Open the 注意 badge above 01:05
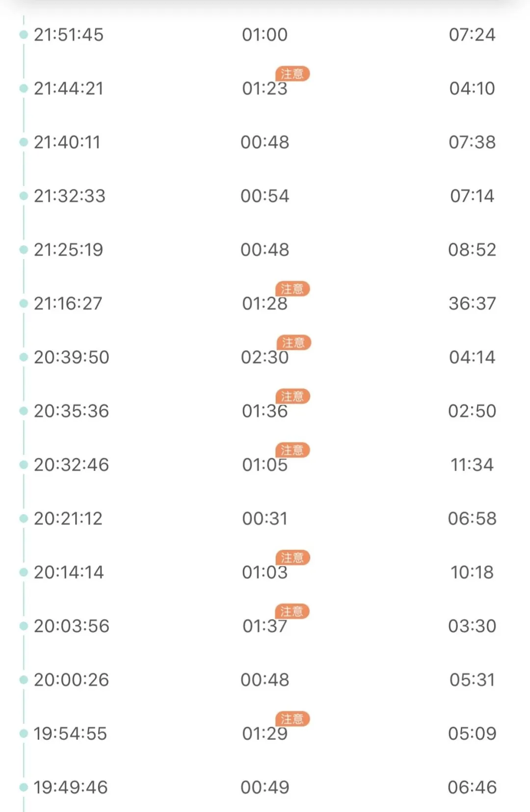 pyautogui.click(x=292, y=450)
